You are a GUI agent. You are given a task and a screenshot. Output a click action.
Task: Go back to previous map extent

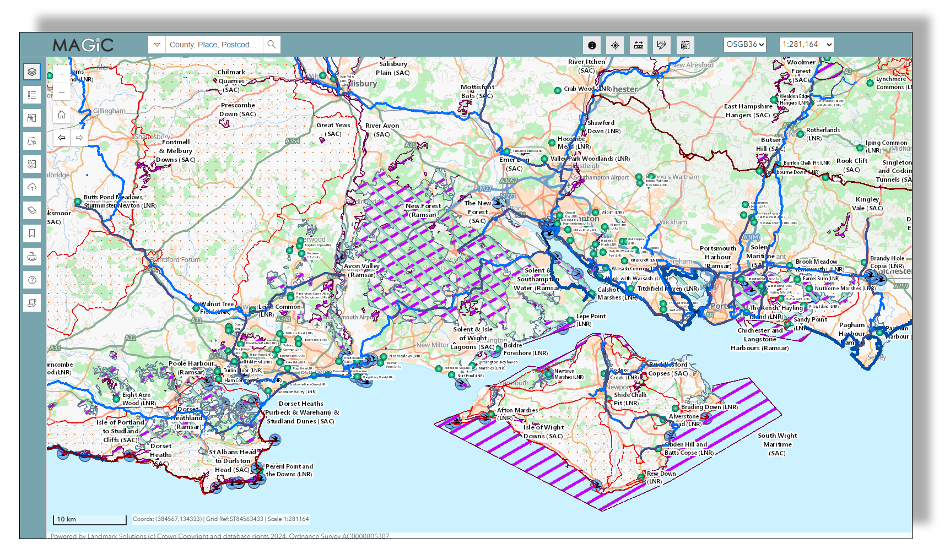(x=62, y=138)
